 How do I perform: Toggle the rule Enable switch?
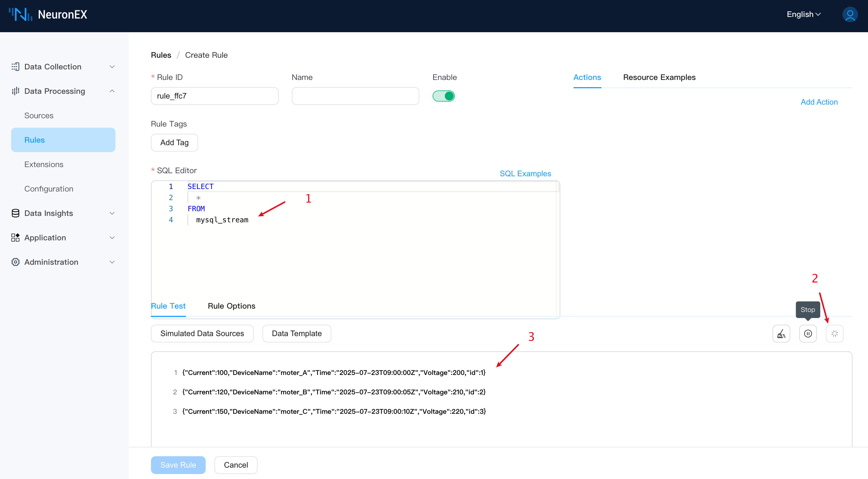(443, 96)
